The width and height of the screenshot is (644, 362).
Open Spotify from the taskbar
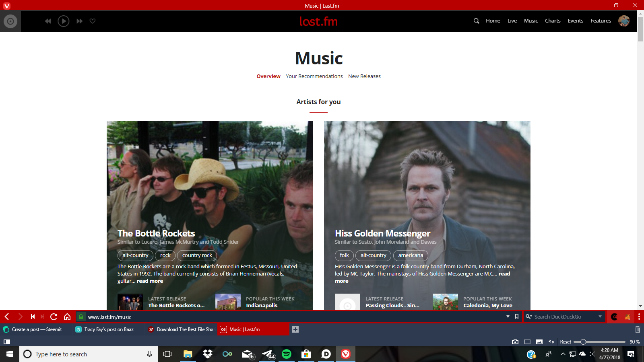coord(287,354)
